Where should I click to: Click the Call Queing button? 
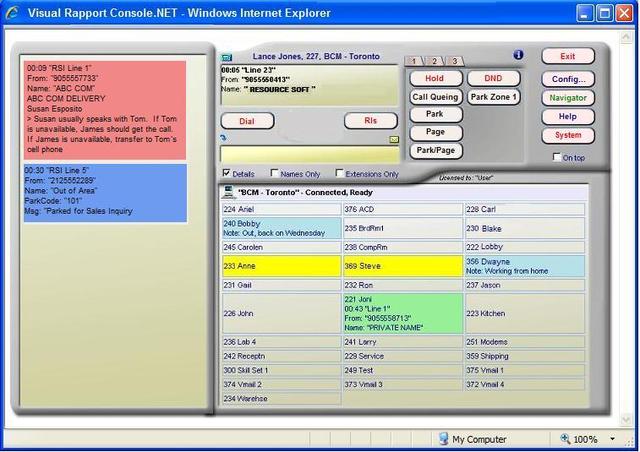coord(436,97)
